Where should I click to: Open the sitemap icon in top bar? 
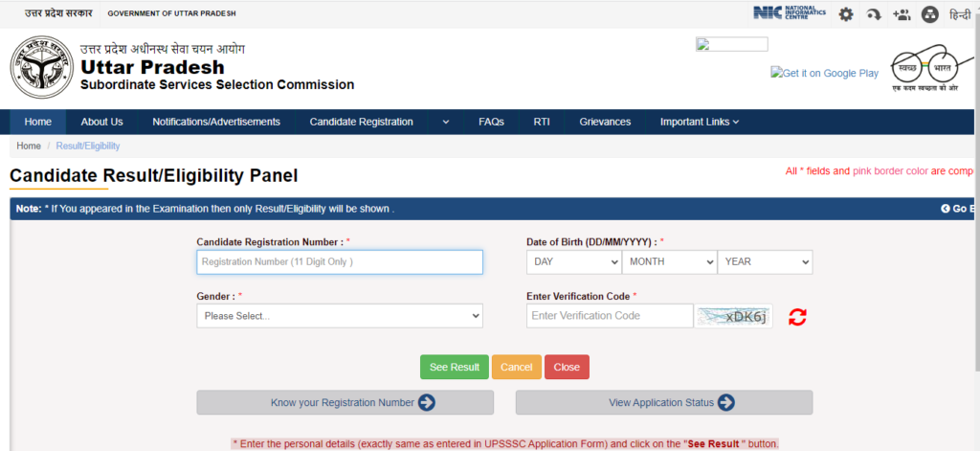pyautogui.click(x=929, y=14)
